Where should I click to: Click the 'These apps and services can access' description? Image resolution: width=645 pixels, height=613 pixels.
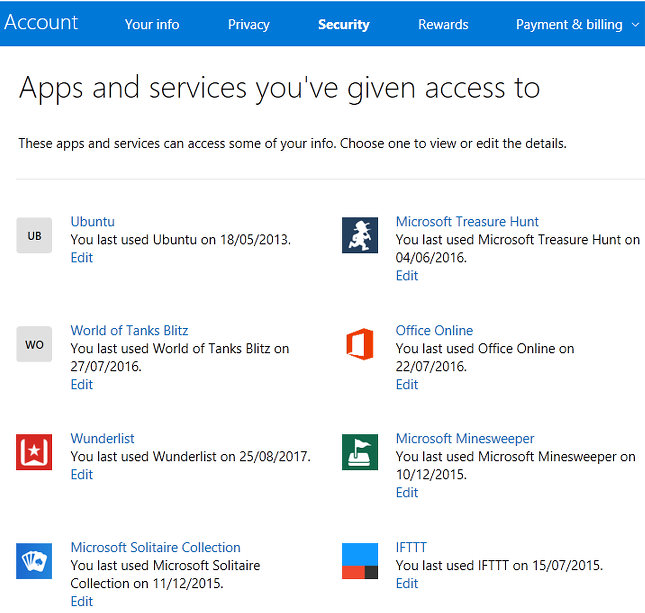click(x=292, y=143)
